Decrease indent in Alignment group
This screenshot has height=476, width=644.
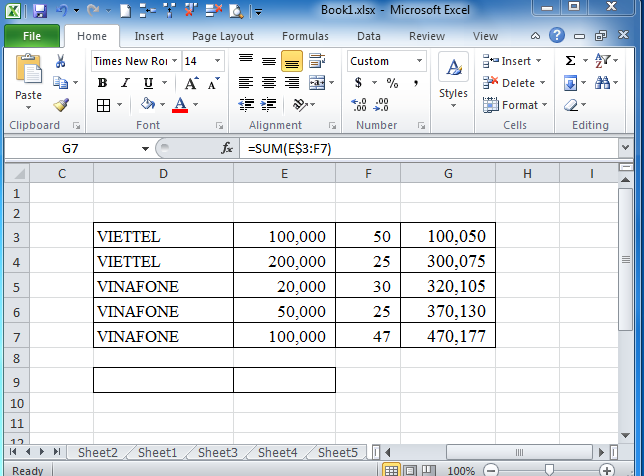(x=246, y=105)
